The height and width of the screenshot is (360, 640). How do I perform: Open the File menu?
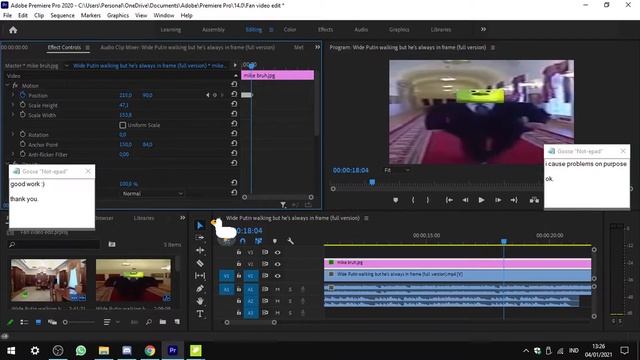[x=7, y=15]
